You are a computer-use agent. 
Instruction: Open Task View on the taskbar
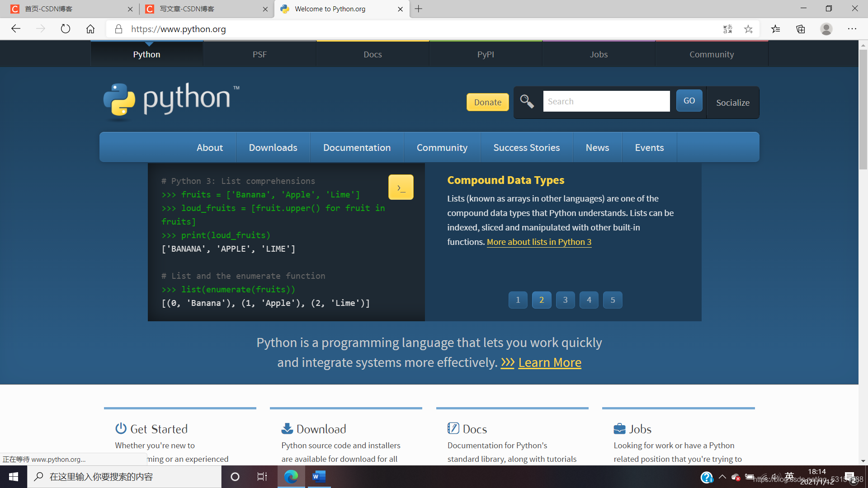point(262,477)
